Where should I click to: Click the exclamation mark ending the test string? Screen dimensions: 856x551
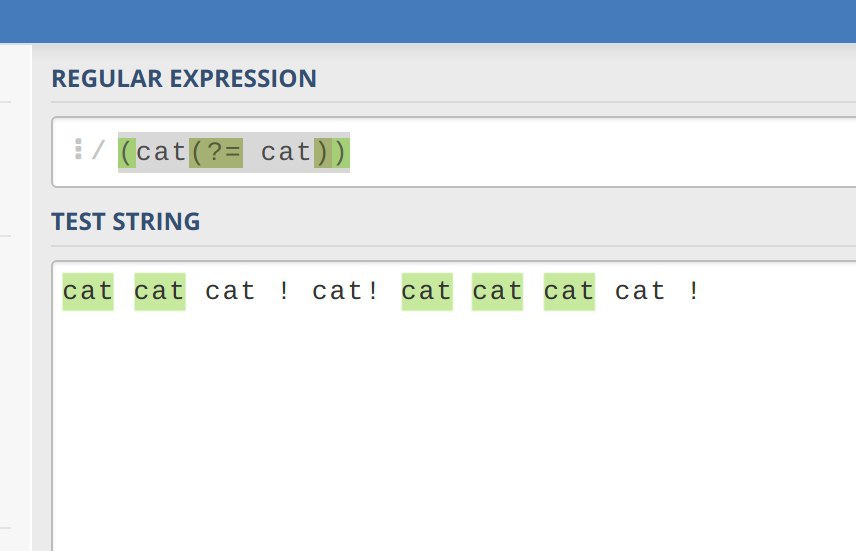point(694,291)
